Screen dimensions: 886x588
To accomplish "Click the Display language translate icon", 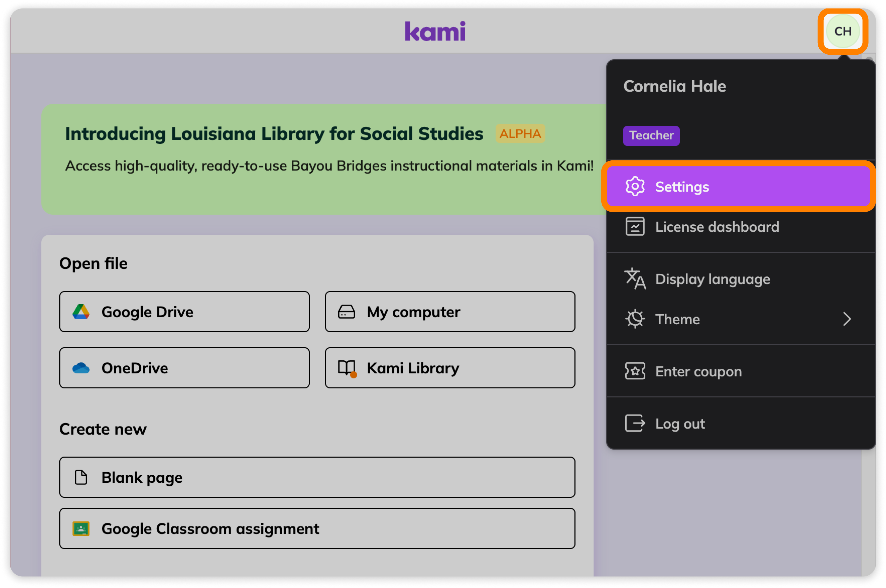I will click(x=635, y=279).
